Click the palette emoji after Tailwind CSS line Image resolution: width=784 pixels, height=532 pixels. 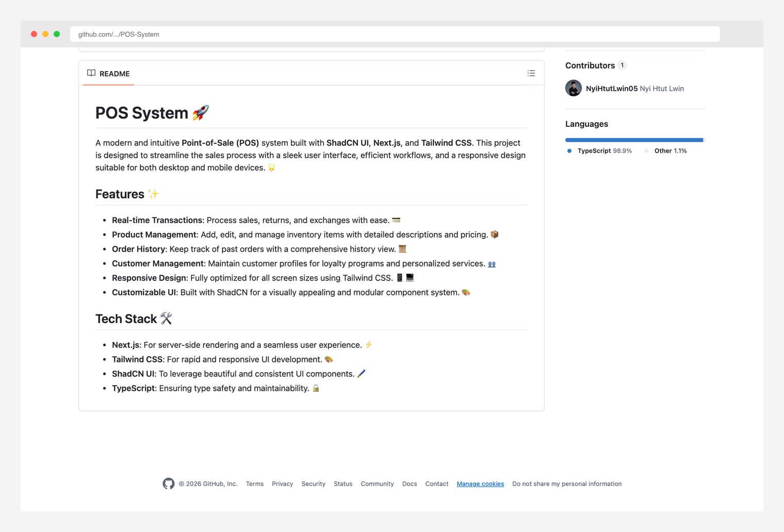[329, 359]
